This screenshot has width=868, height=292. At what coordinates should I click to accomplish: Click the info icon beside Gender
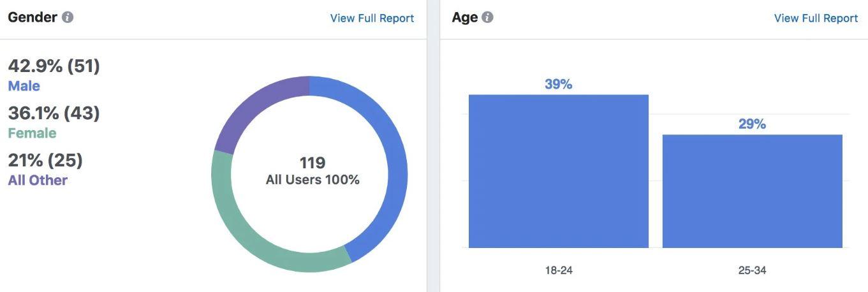pyautogui.click(x=68, y=17)
